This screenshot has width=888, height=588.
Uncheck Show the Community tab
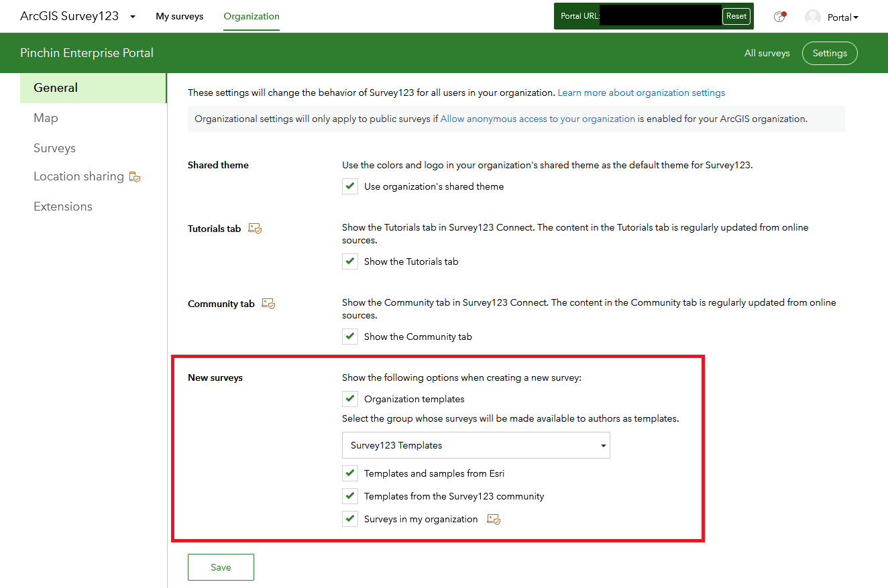point(349,336)
